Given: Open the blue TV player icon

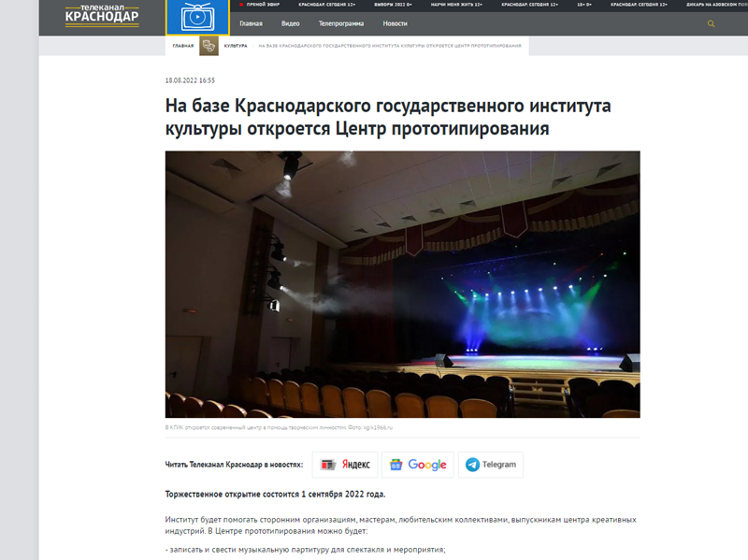Looking at the screenshot, I should [197, 17].
